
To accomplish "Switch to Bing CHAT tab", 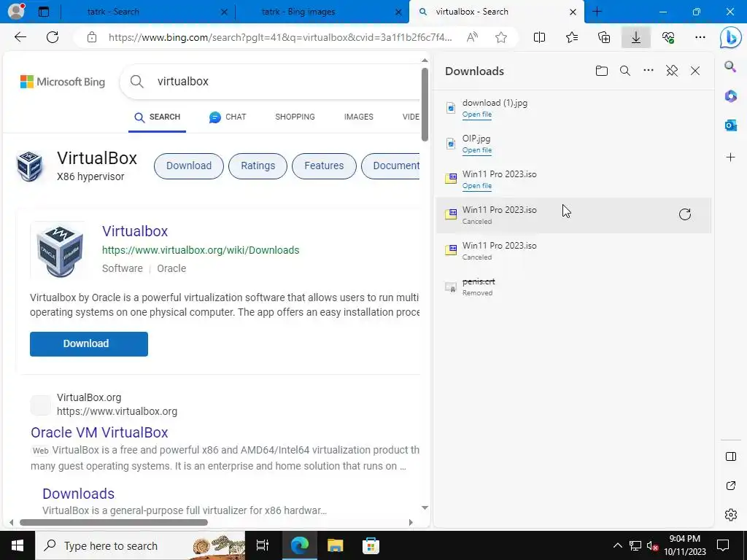I will pyautogui.click(x=228, y=117).
